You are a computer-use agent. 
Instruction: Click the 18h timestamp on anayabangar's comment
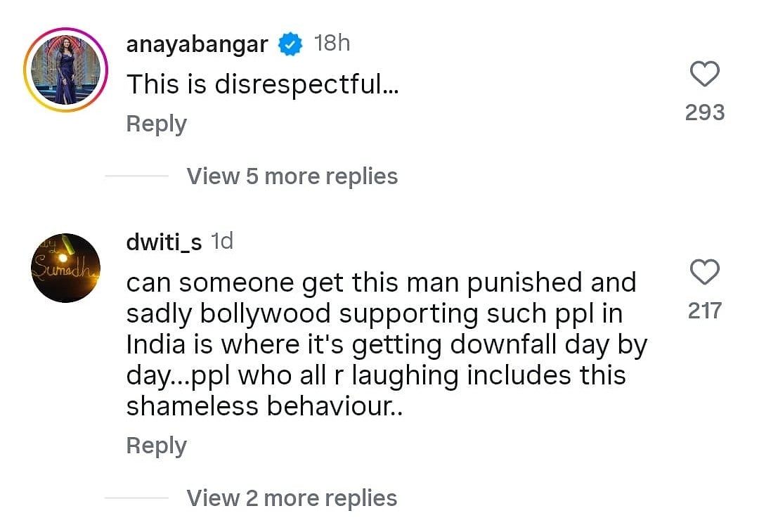coord(332,44)
